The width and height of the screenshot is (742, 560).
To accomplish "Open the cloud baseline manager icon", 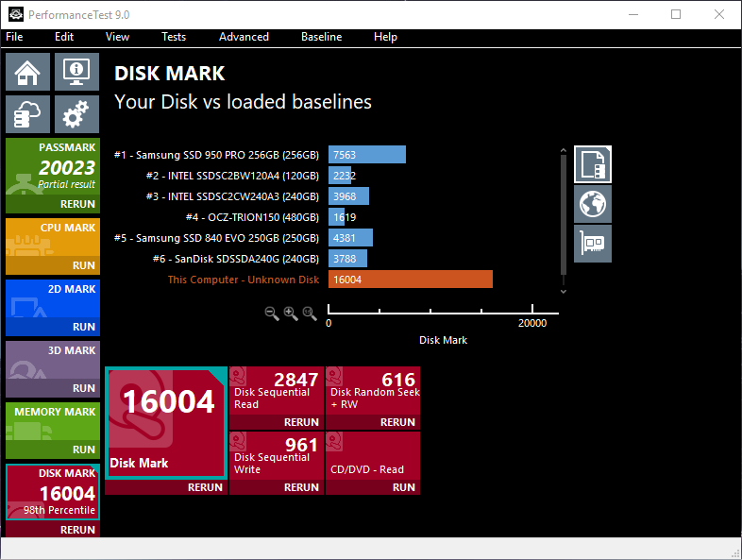I will tap(27, 114).
